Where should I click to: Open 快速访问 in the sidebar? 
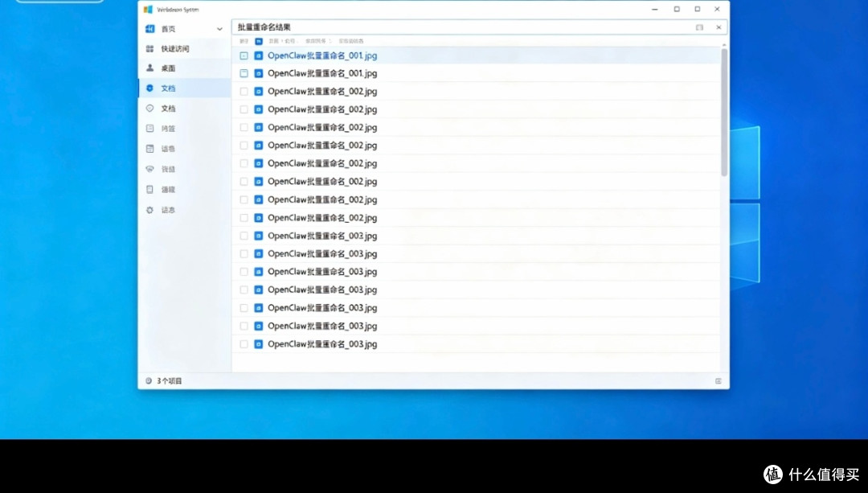[x=175, y=49]
